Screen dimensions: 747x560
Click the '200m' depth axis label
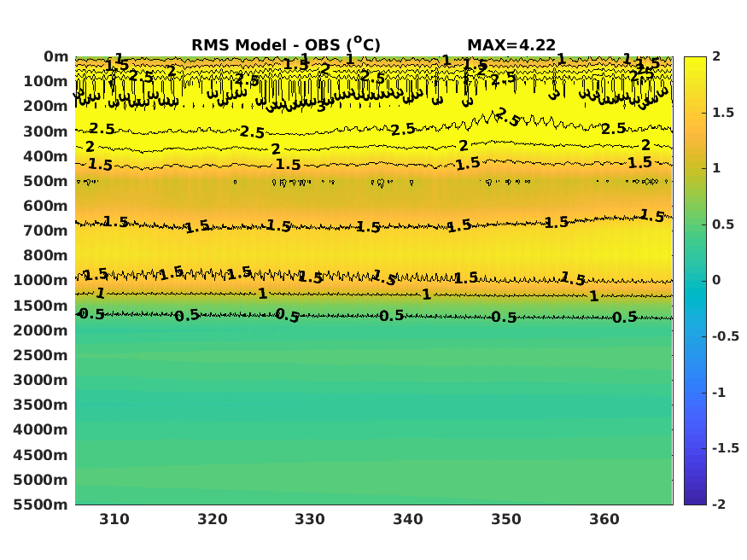(46, 106)
